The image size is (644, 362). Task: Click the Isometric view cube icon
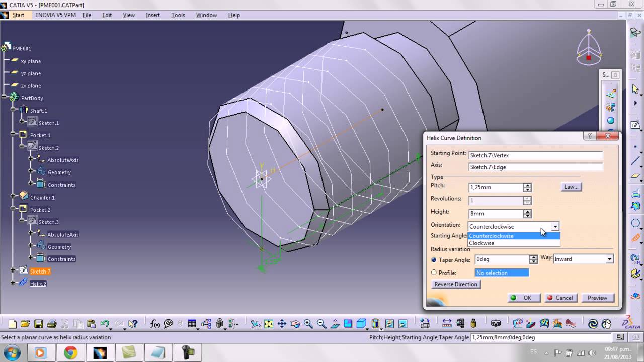coord(361,324)
